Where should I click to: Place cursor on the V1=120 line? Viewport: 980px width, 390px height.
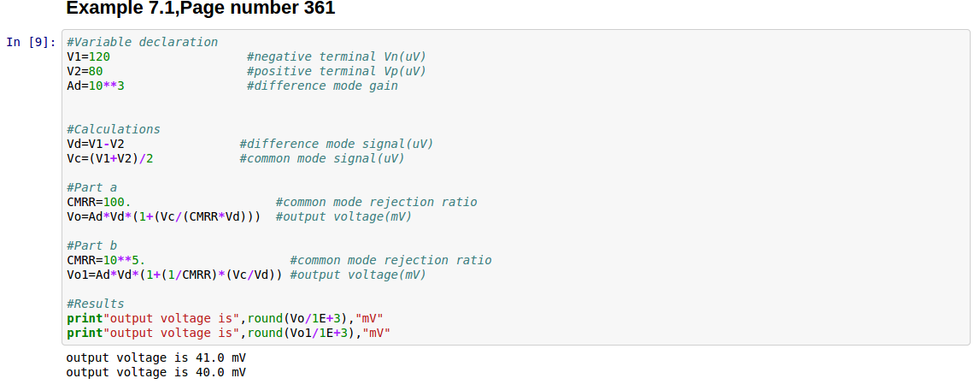point(88,56)
